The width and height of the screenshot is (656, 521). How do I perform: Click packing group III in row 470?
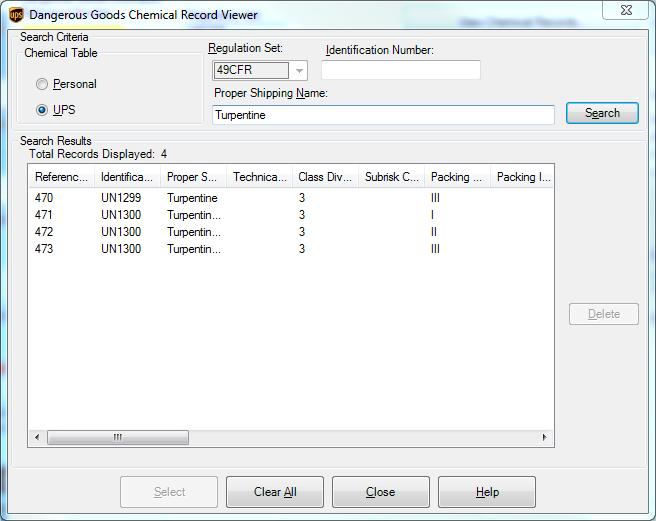click(x=435, y=198)
